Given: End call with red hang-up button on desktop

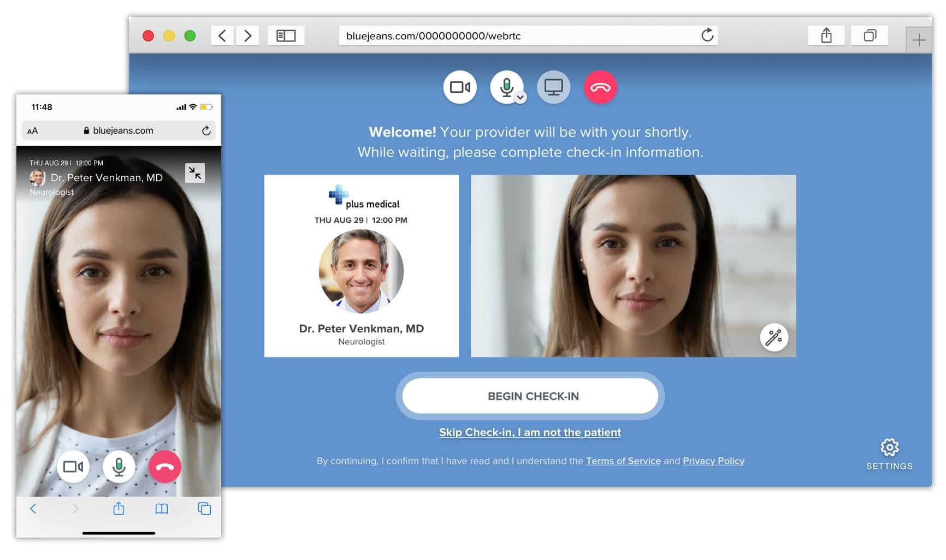Looking at the screenshot, I should [600, 87].
